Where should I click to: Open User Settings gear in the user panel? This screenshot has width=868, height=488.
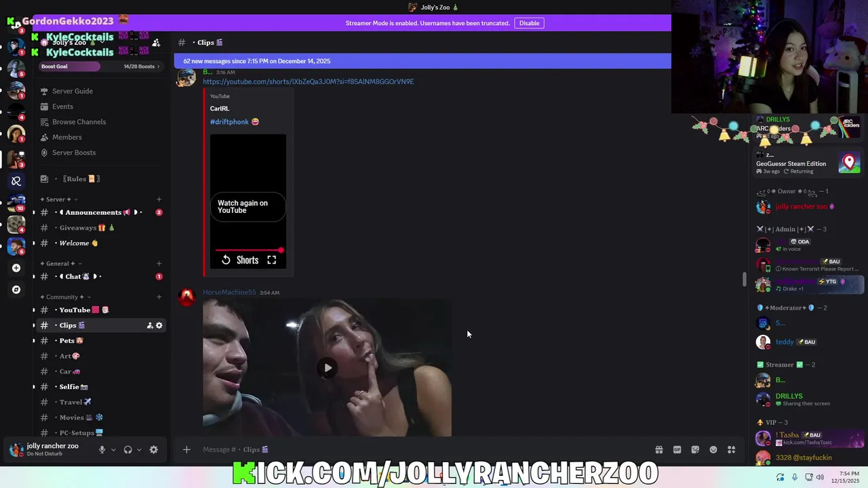[x=153, y=449]
